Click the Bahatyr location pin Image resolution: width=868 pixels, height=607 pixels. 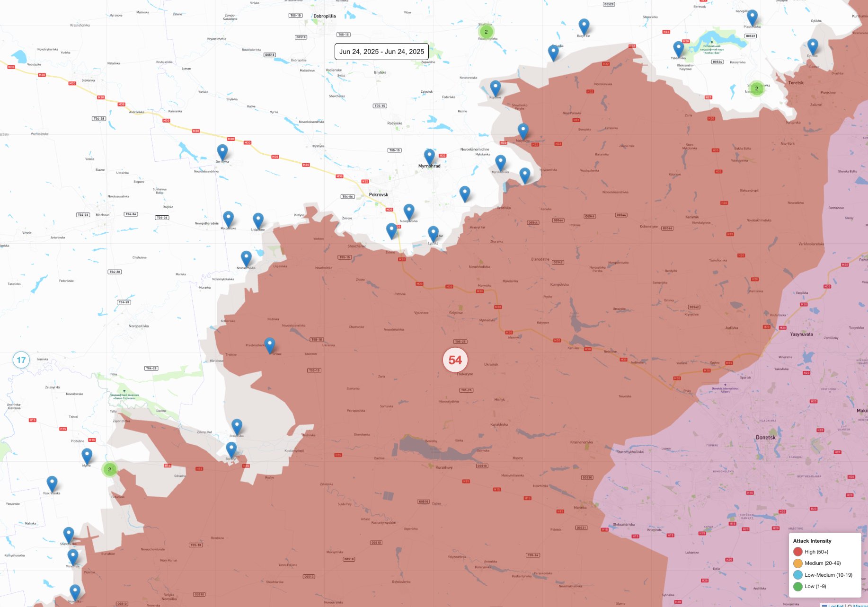coord(231,450)
